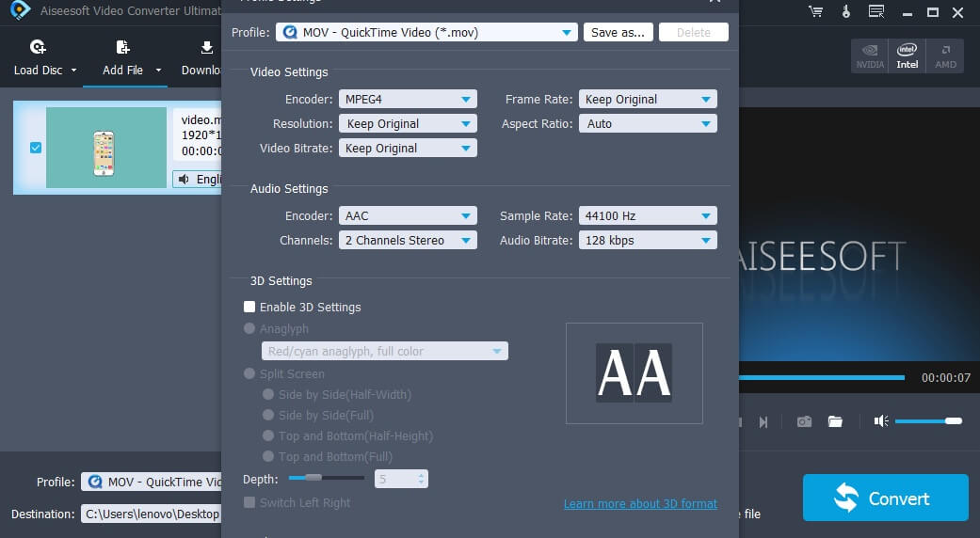The image size is (980, 538).
Task: Select AMD acceleration icon
Action: (x=945, y=55)
